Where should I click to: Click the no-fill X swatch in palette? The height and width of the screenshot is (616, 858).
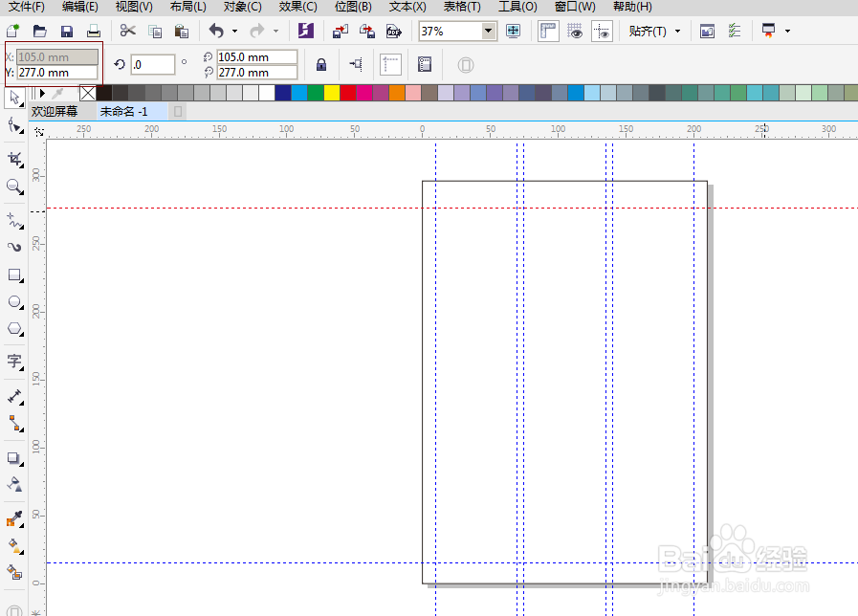tap(88, 93)
